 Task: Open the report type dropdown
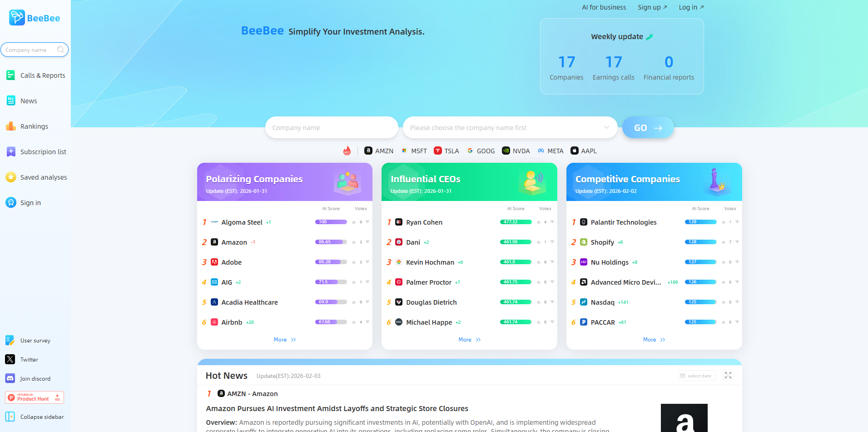point(510,127)
